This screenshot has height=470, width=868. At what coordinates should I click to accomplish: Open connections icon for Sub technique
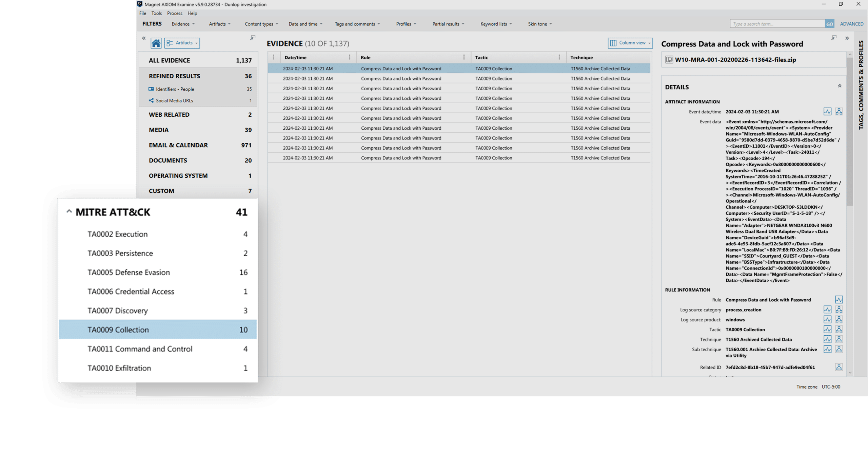pyautogui.click(x=839, y=349)
